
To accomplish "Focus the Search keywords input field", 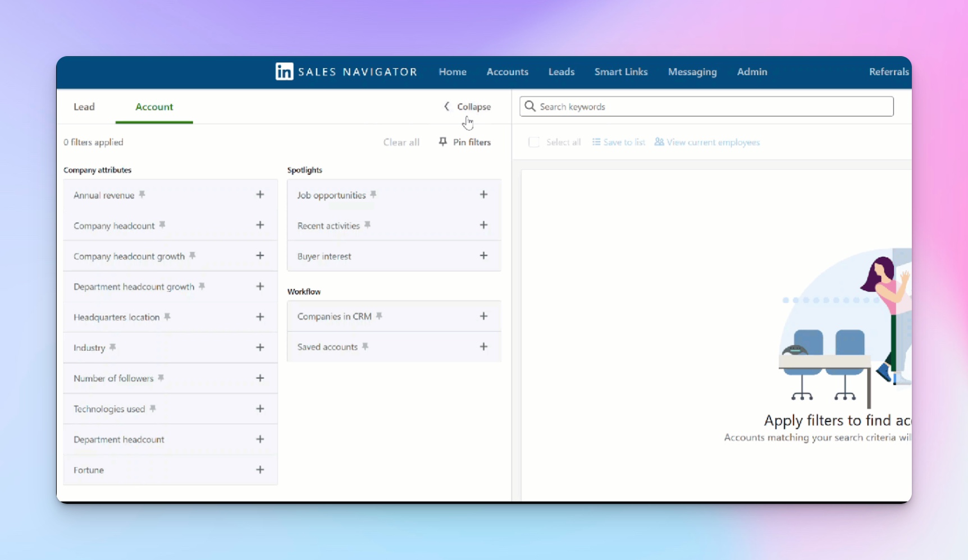I will (706, 106).
